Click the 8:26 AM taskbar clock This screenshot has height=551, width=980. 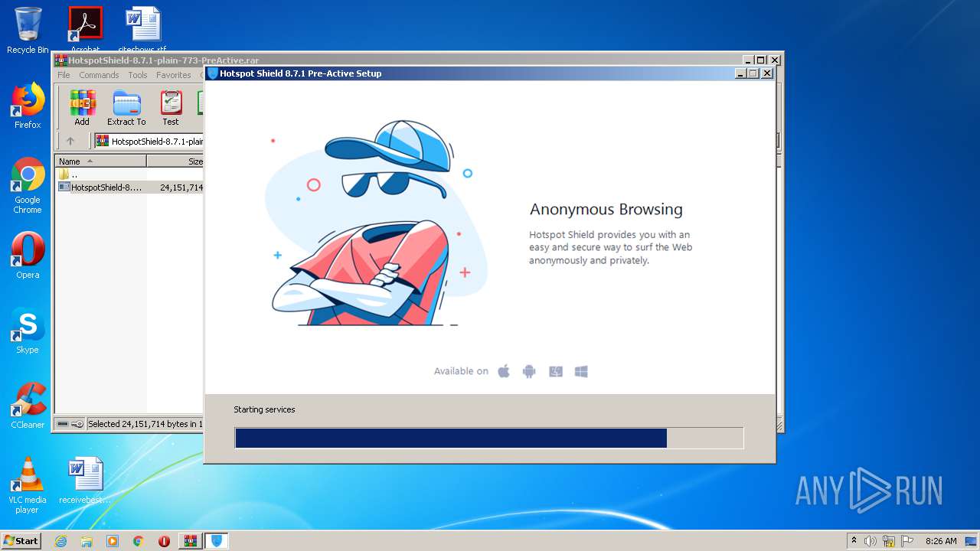click(941, 541)
